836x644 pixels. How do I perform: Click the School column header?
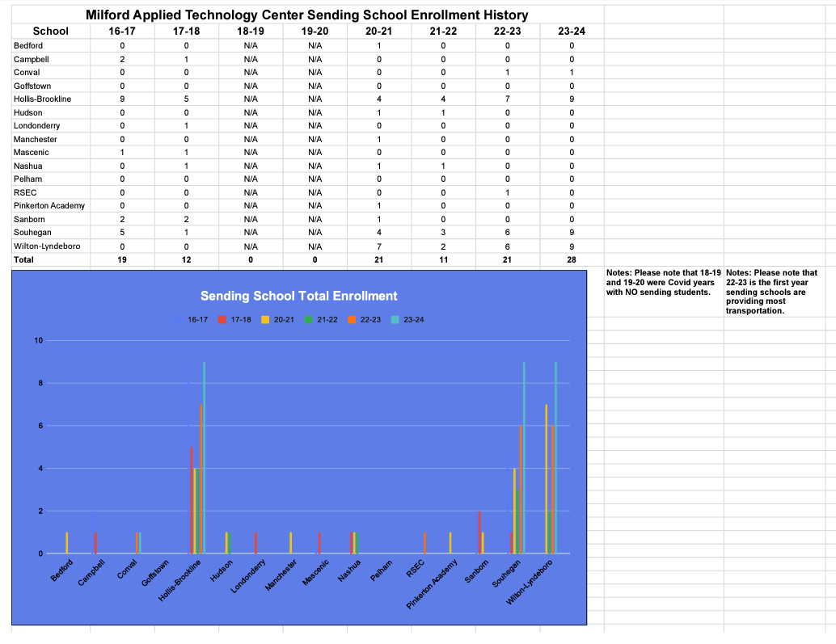(51, 31)
